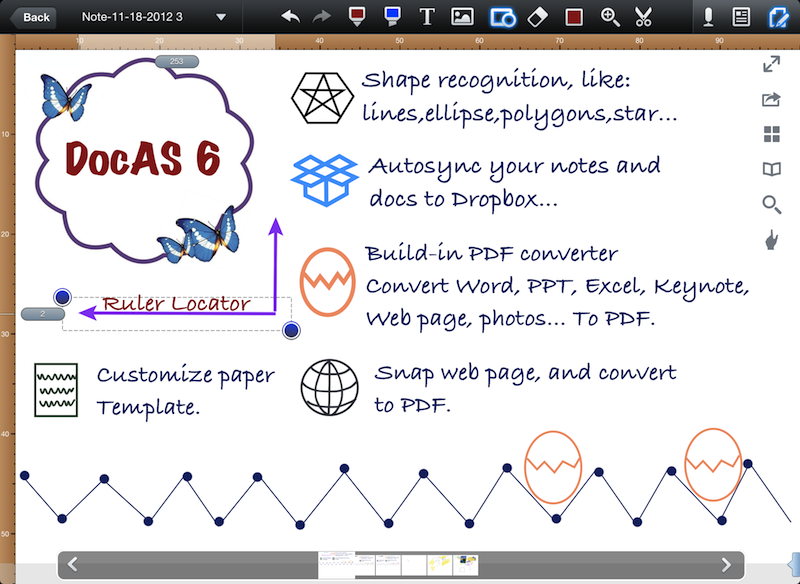Image resolution: width=800 pixels, height=584 pixels.
Task: Show previous page thumbnails with left arrow
Action: pyautogui.click(x=72, y=565)
